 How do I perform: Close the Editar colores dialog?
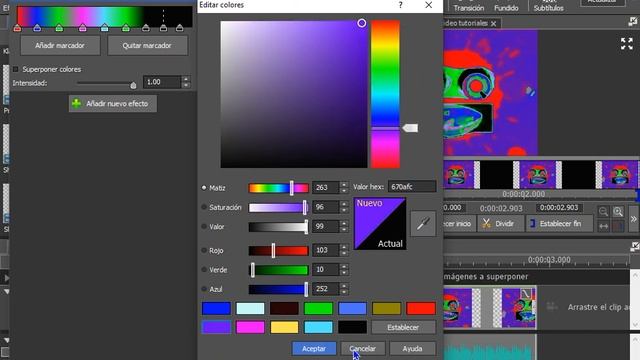point(429,5)
